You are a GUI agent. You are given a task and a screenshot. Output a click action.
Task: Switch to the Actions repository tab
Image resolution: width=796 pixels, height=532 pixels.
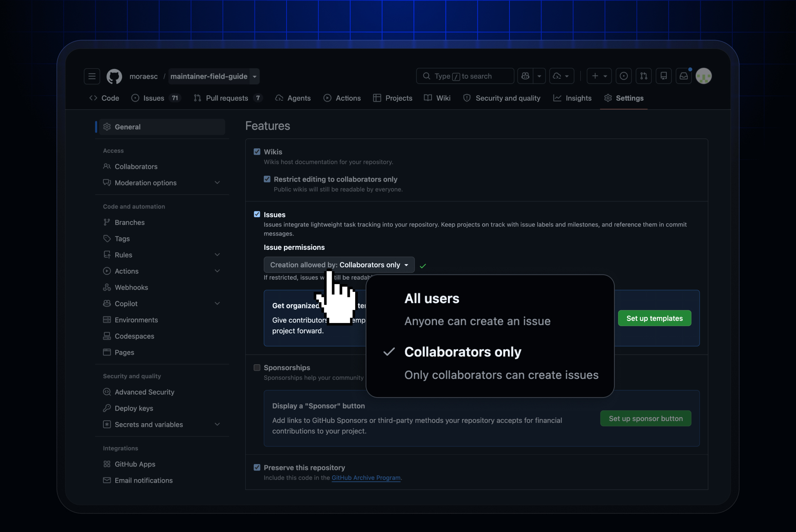click(342, 98)
